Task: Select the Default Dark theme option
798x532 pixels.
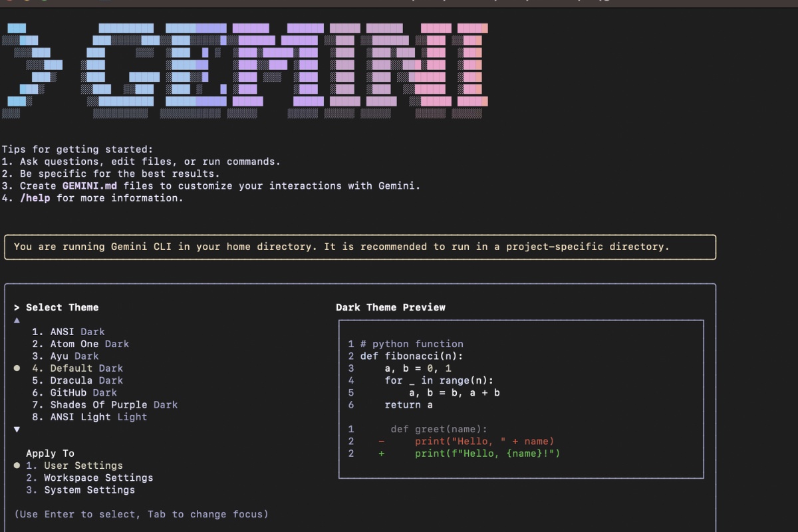Action: [77, 368]
